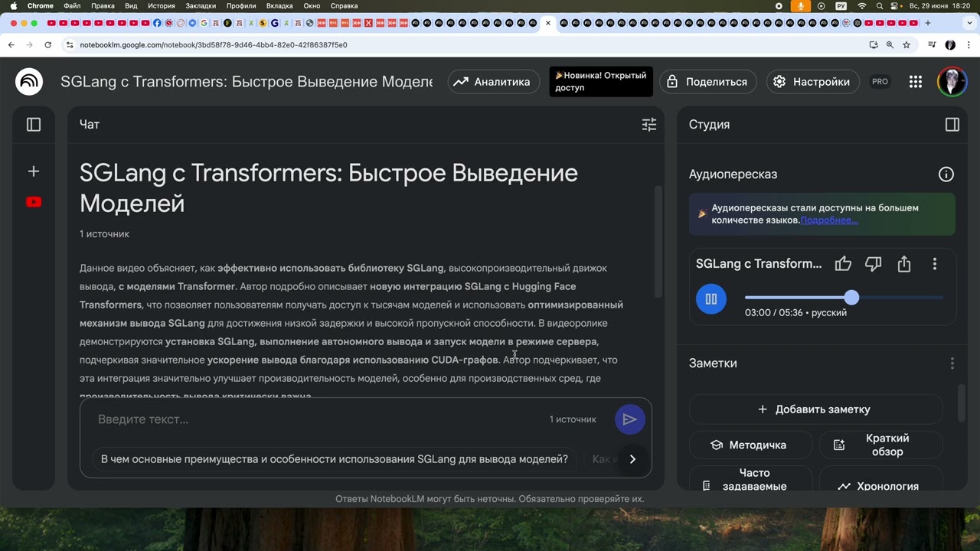Open Wi-Fi status menu
This screenshot has width=980, height=551.
862,6
